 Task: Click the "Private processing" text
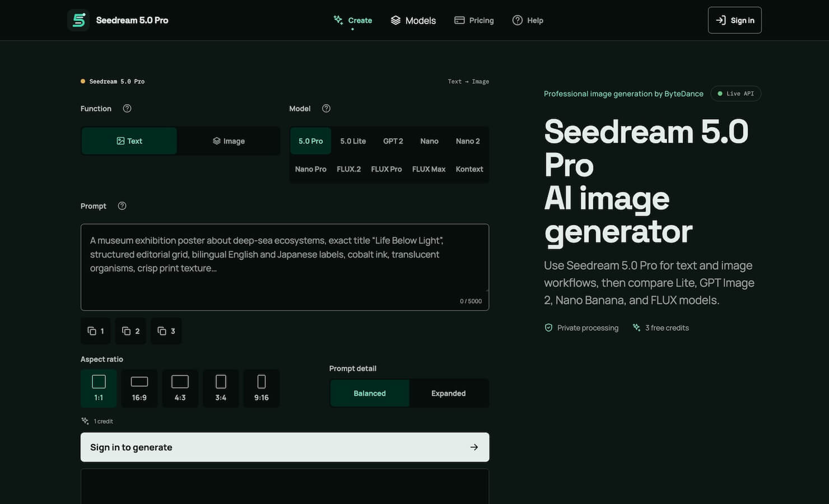588,328
